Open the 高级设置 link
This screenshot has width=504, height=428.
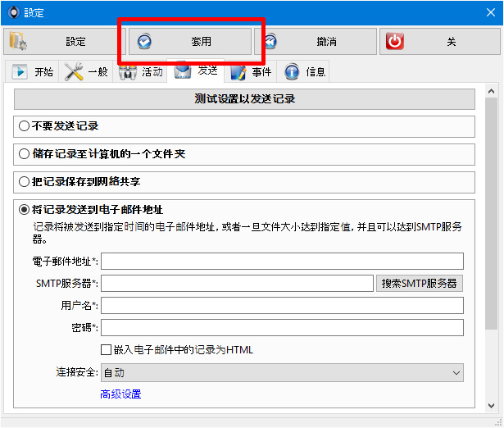(120, 394)
